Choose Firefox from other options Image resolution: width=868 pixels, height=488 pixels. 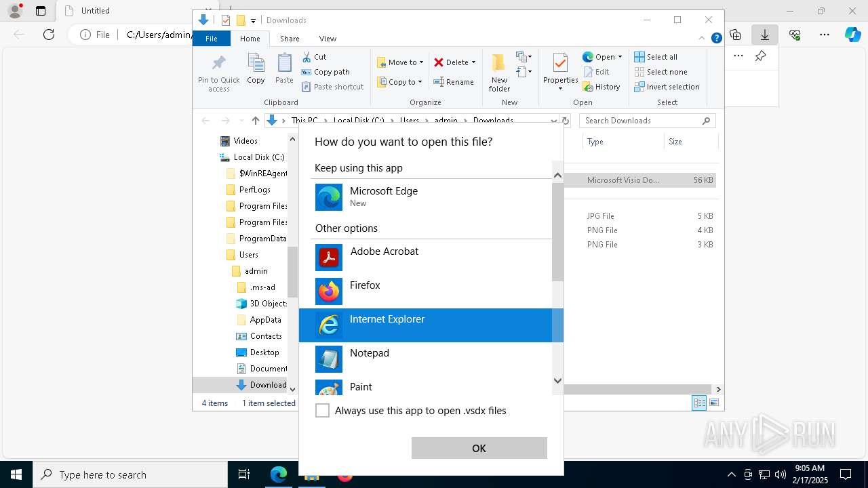tap(431, 291)
